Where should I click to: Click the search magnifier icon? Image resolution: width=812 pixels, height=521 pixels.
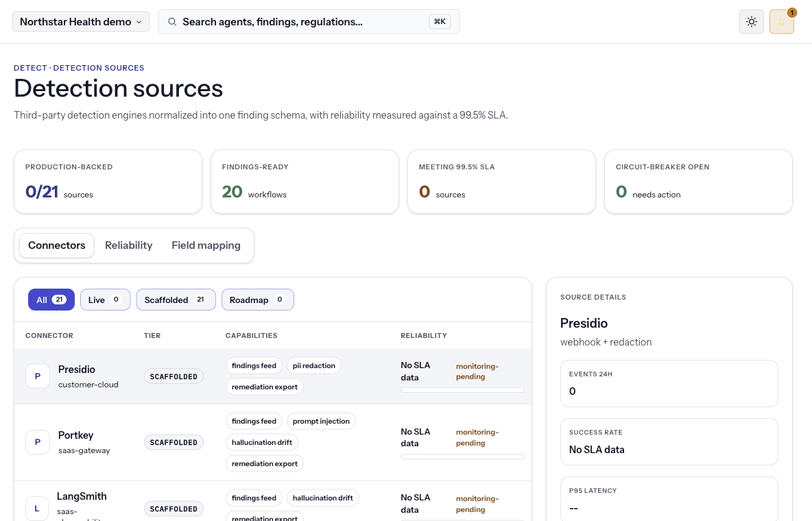click(172, 22)
